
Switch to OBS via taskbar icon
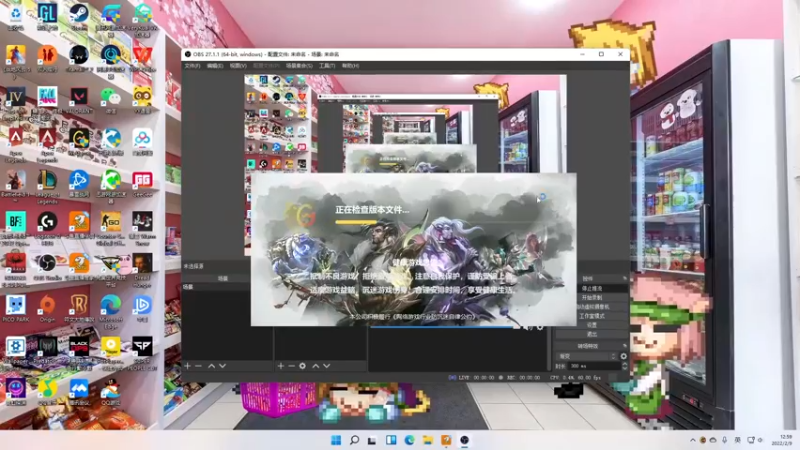pos(464,440)
